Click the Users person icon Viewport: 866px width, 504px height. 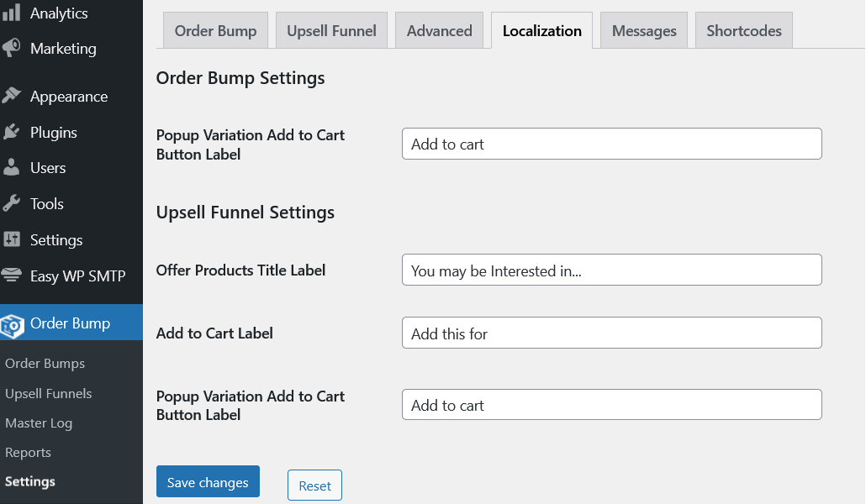(x=11, y=167)
